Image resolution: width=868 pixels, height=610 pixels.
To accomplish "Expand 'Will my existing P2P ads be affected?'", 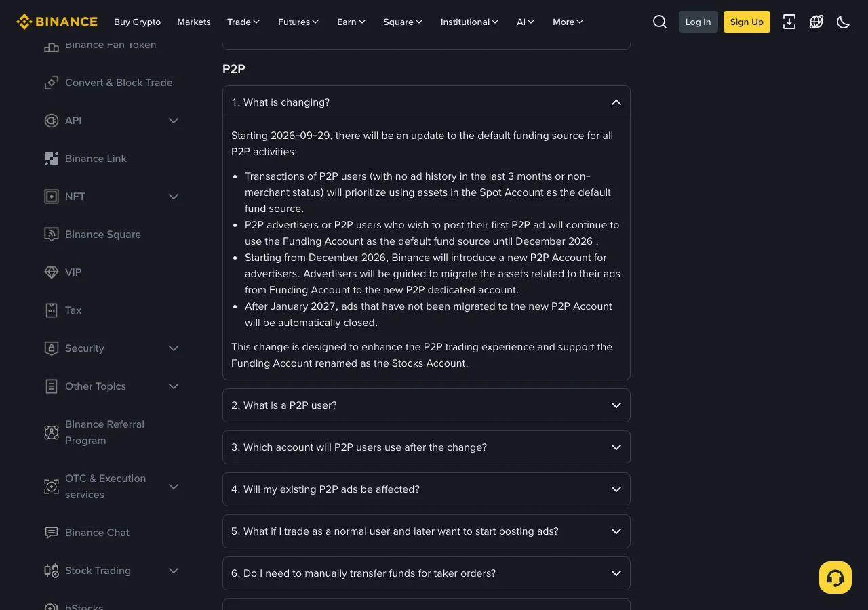I will 427,489.
